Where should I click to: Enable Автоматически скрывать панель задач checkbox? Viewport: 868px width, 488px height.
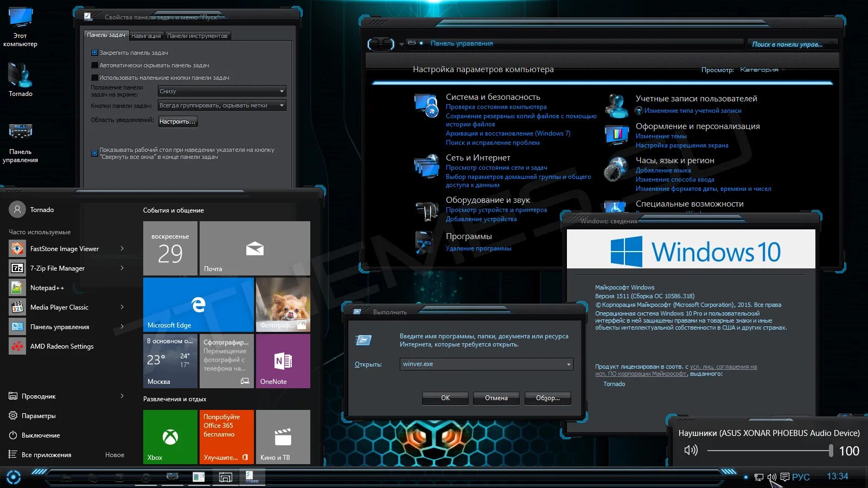point(94,65)
